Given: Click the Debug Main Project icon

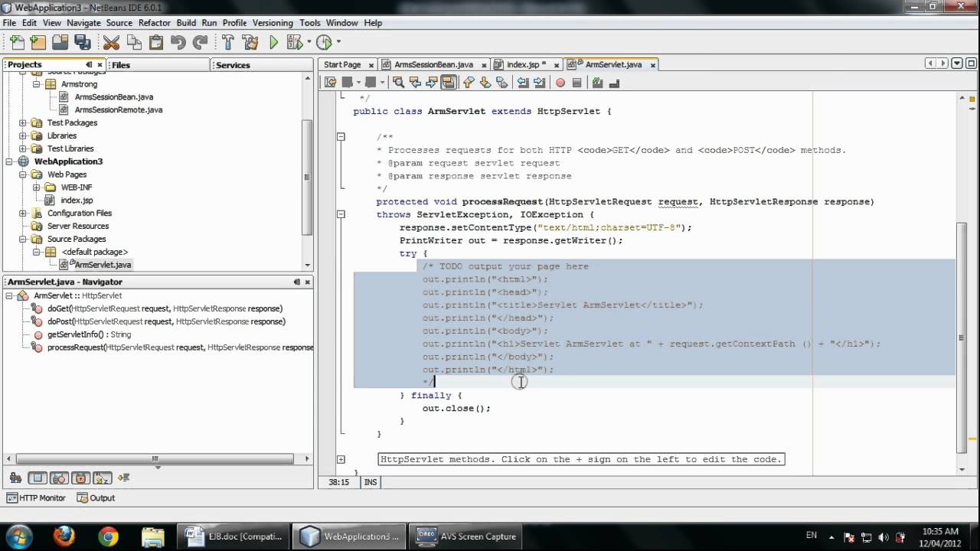Looking at the screenshot, I should [x=296, y=42].
